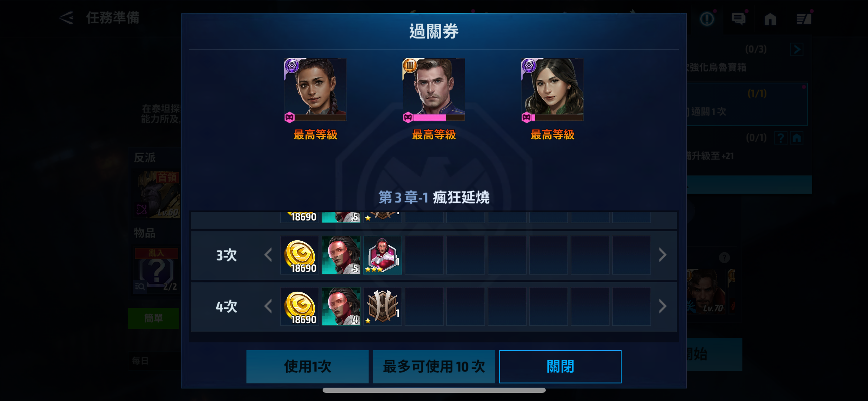The height and width of the screenshot is (401, 868).
Task: Open the home icon in top bar
Action: pos(770,19)
